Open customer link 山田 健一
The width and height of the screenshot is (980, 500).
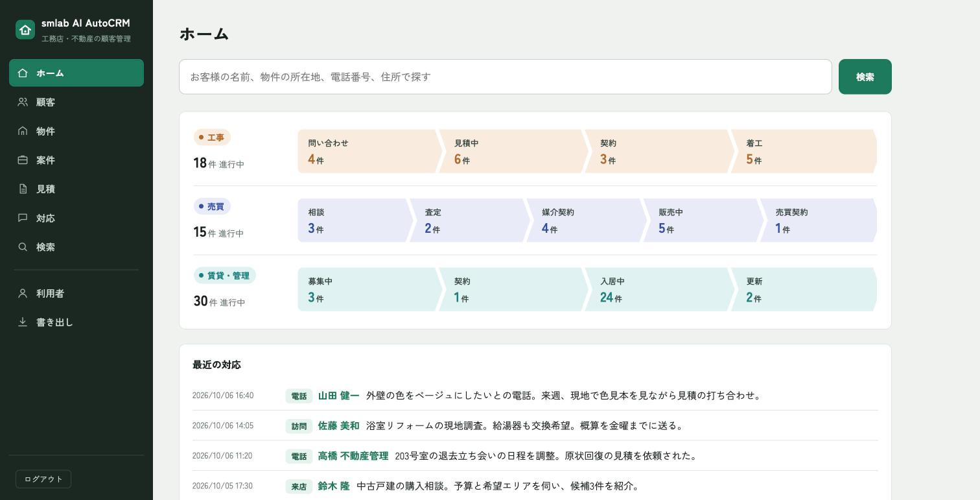[x=338, y=396]
